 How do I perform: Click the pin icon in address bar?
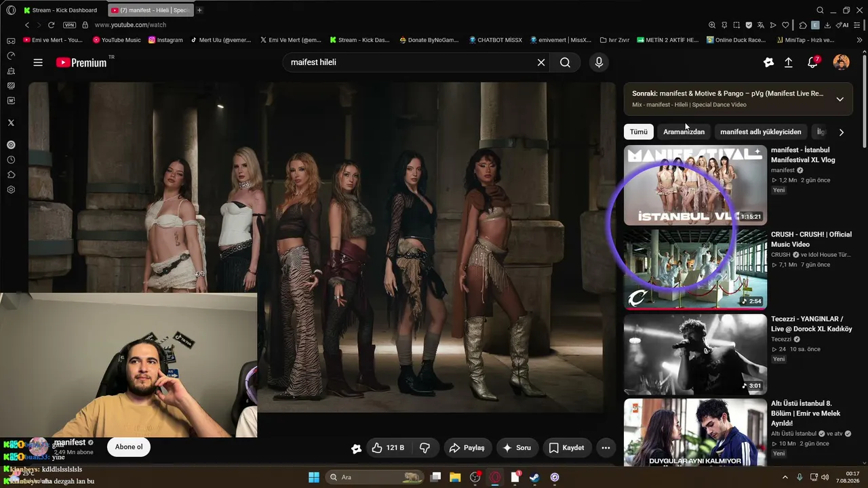click(724, 25)
